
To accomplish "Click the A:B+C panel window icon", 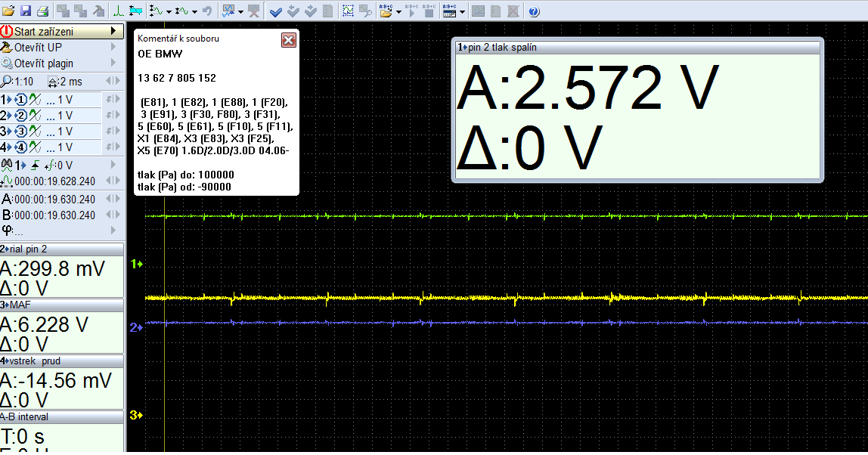I will point(449,11).
